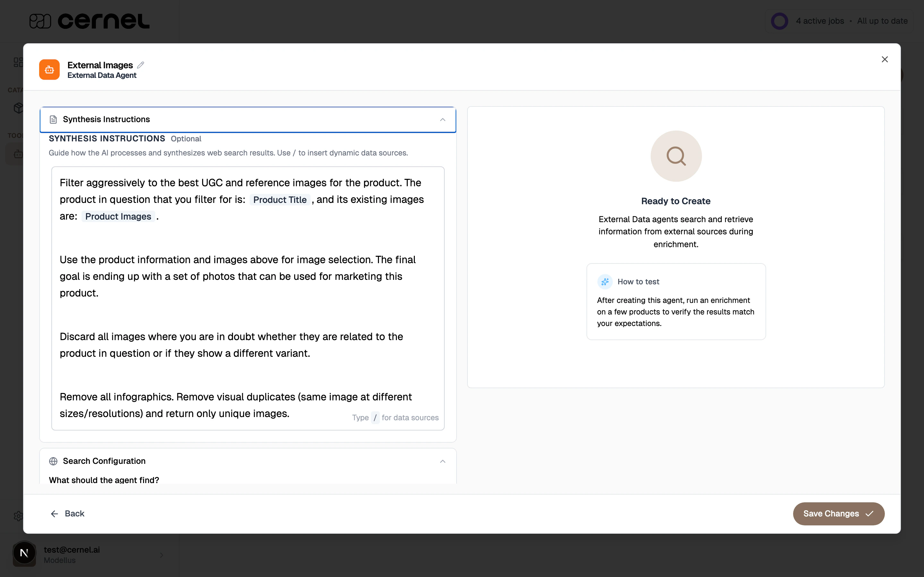924x577 pixels.
Task: Check the 4 active jobs status
Action: tap(820, 21)
